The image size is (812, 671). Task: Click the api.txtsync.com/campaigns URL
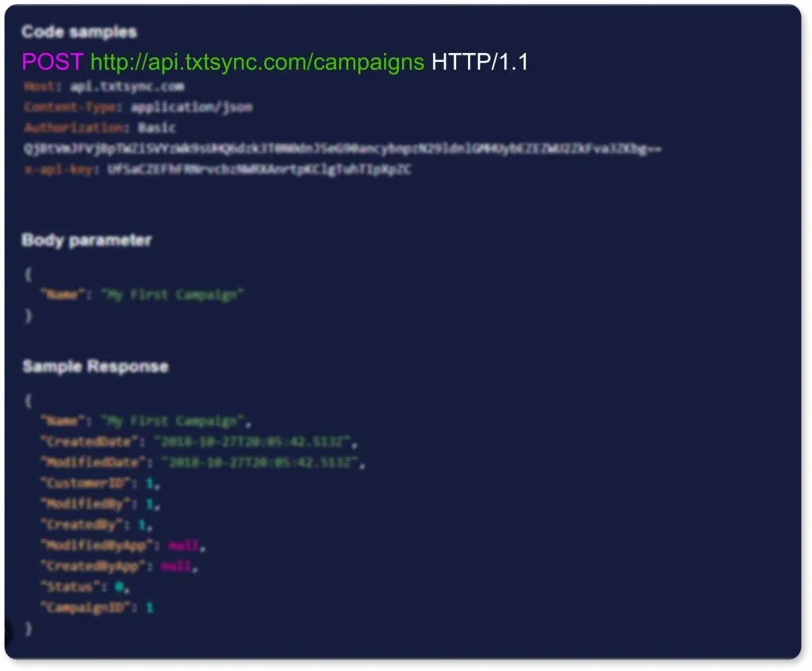coord(257,62)
